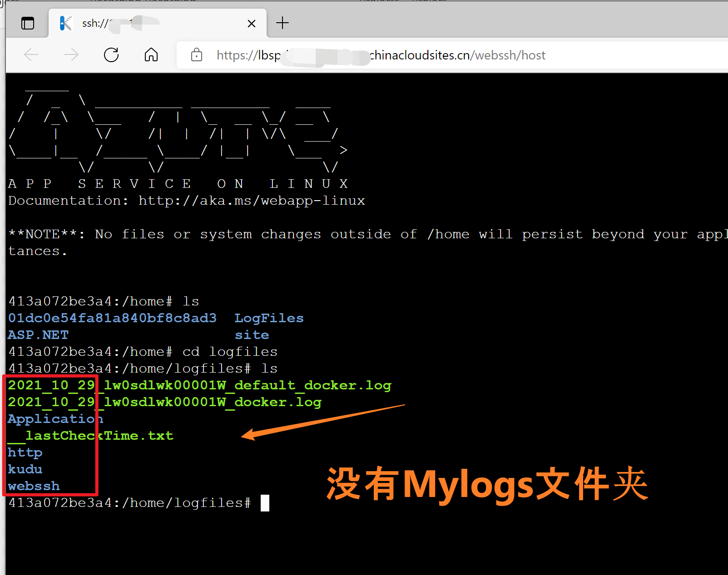728x575 pixels.
Task: Click the webssh directory in listing
Action: (x=34, y=486)
